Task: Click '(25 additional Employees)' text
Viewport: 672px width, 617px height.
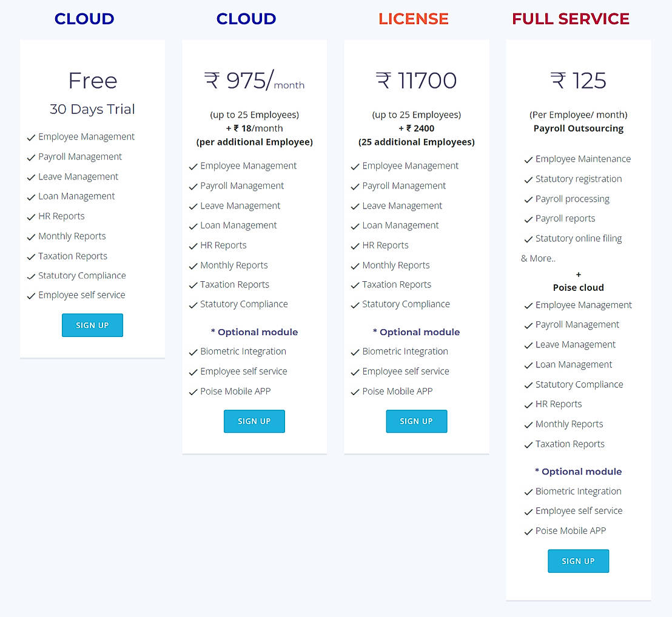Action: [x=417, y=142]
